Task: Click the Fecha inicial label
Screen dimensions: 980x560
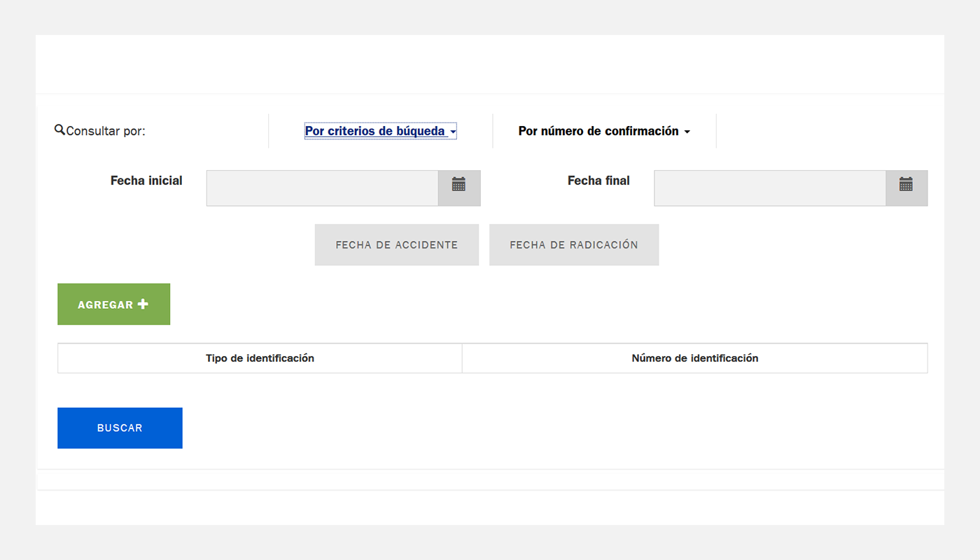Action: pos(146,181)
